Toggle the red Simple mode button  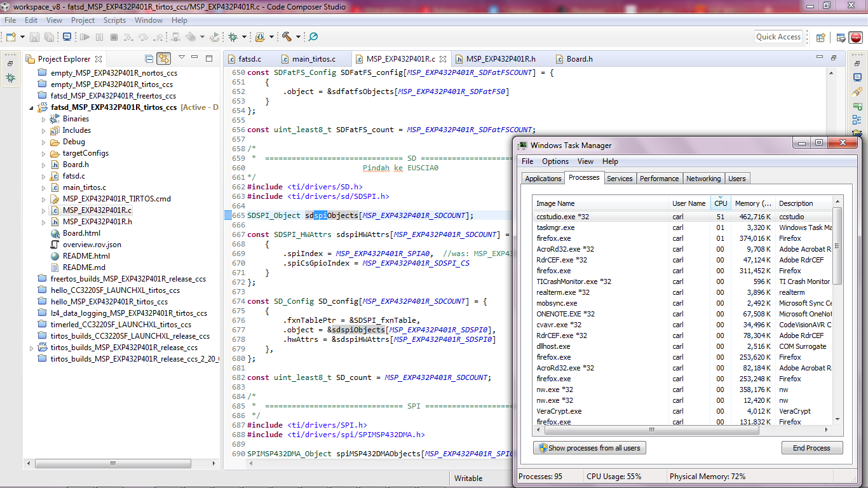tap(855, 37)
